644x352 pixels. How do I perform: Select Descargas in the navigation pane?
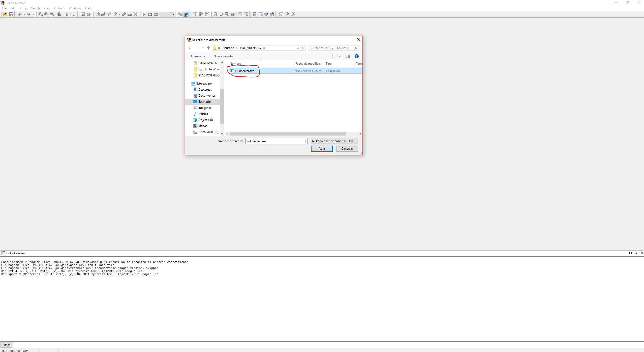pos(205,90)
